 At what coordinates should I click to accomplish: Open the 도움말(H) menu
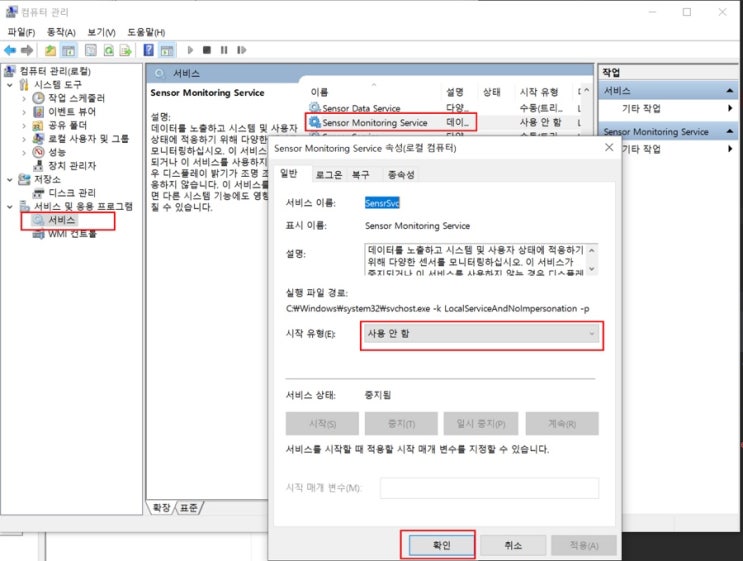coord(146,32)
